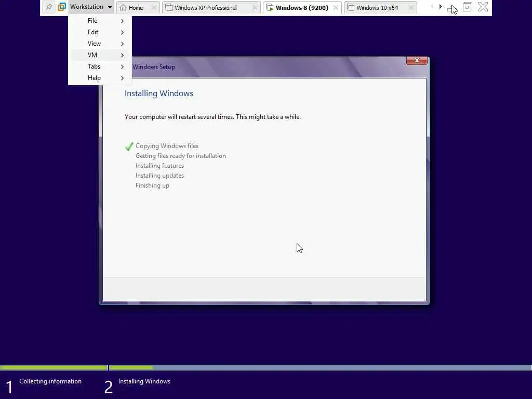The image size is (532, 399).
Task: Expand the Edit submenu chevron arrow
Action: click(x=122, y=33)
